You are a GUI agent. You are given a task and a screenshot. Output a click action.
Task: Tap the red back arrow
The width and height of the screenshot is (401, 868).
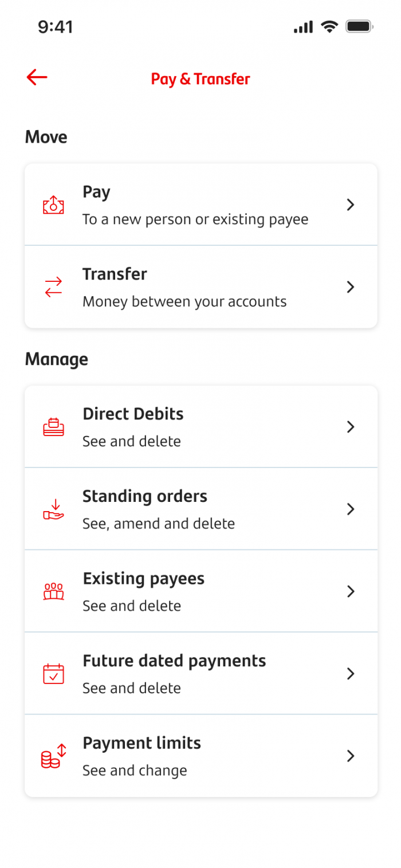click(x=37, y=77)
